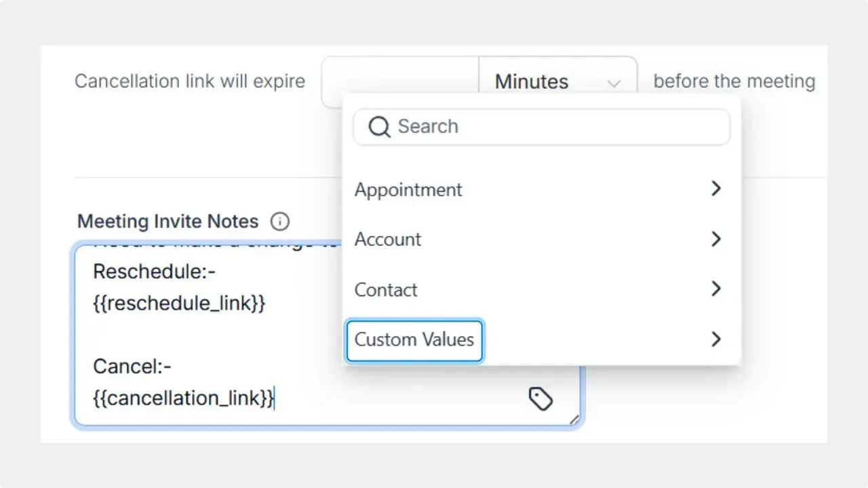
Task: Expand the Appointment category chevron
Action: [715, 189]
